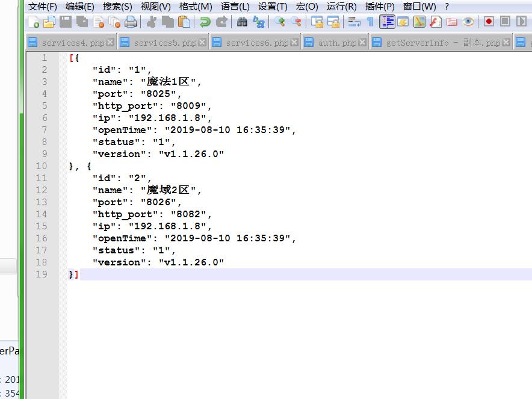Viewport: 532px width, 399px height.
Task: Click the New file toolbar icon
Action: (x=34, y=22)
